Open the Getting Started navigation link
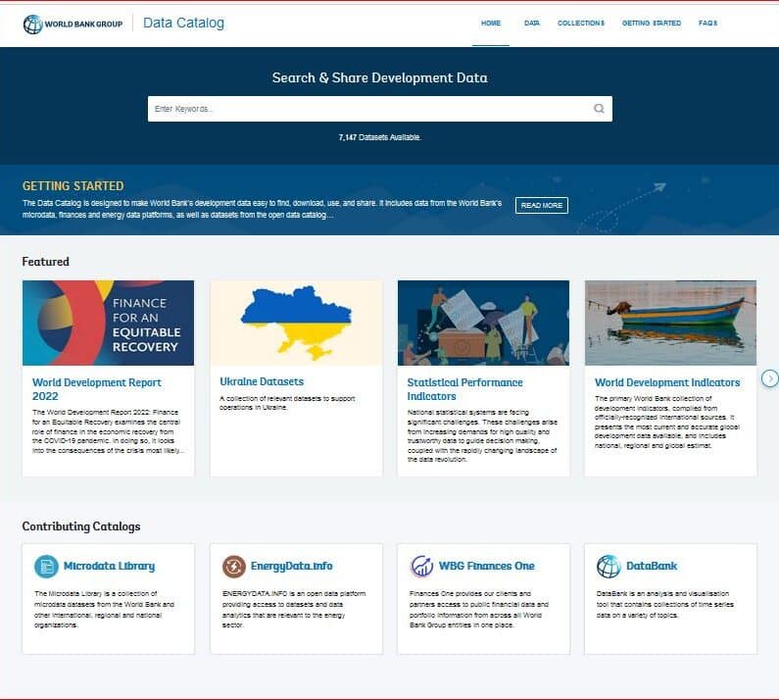The image size is (779, 700). click(652, 23)
